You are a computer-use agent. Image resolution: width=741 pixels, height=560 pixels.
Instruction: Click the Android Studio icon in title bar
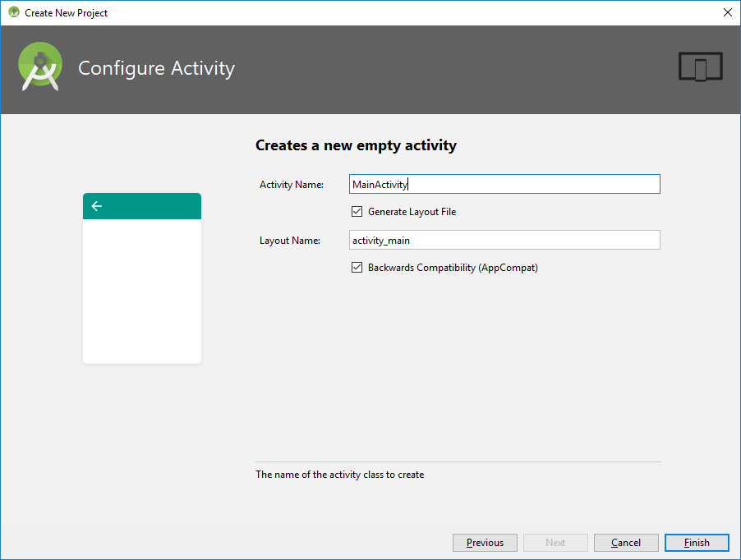click(14, 12)
